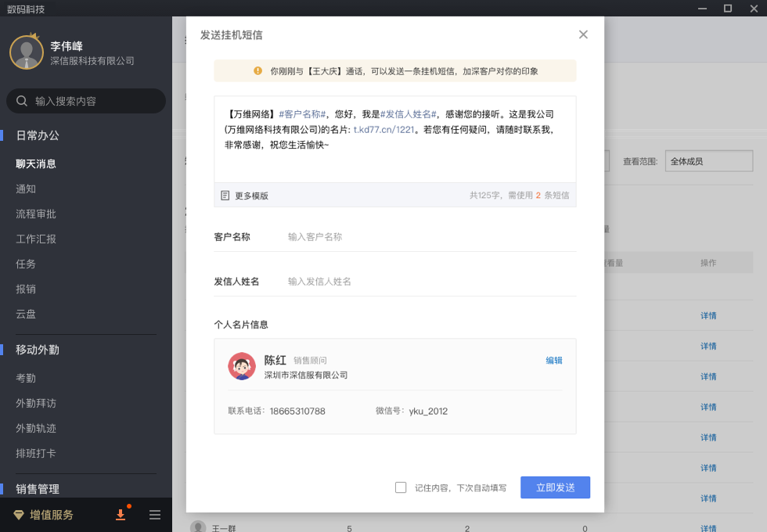The height and width of the screenshot is (532, 767).
Task: Click the warning icon in notice banner
Action: 257,71
